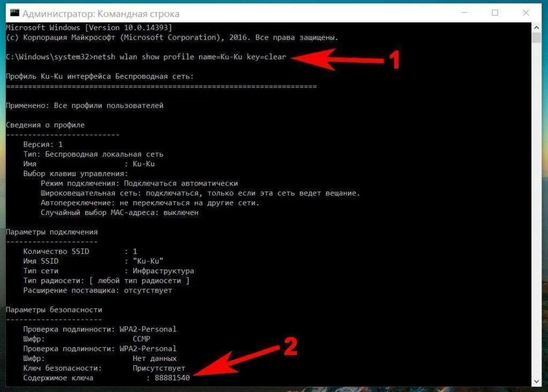This screenshot has width=548, height=392.
Task: Click the line "Профиль Ku-Ku интерфейса Беспроводная сеть:"
Action: tap(100, 76)
